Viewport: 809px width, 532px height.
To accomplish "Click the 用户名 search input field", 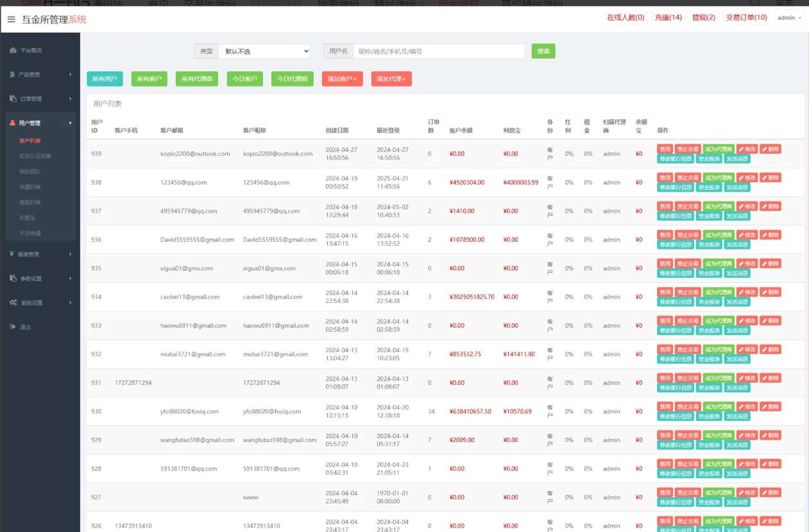I will point(439,51).
